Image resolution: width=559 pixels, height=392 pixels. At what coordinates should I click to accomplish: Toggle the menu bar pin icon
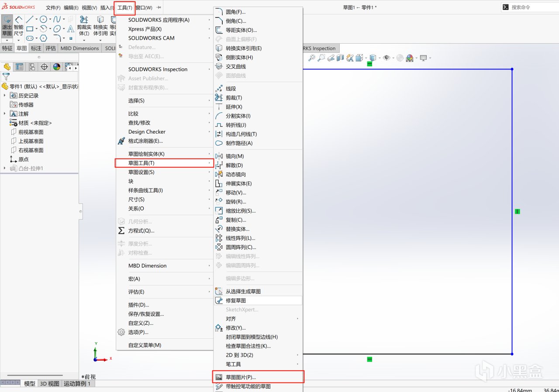159,7
